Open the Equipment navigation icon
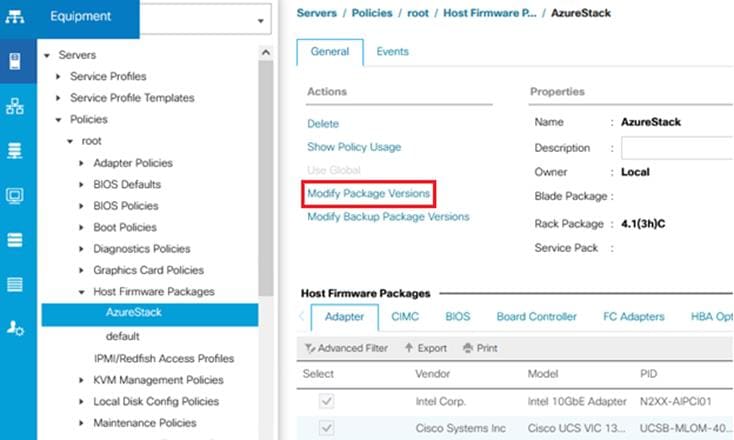734x440 pixels. 15,17
